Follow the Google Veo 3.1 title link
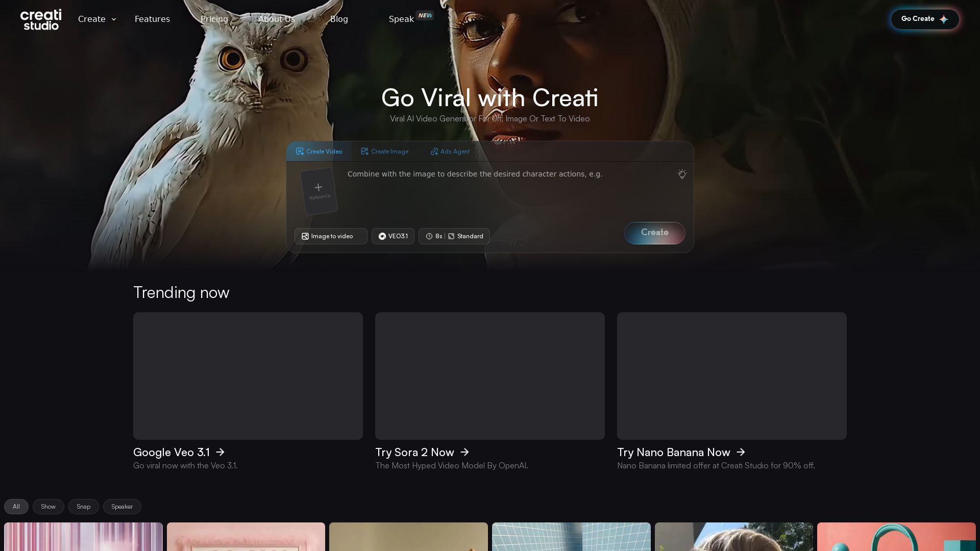This screenshot has width=980, height=551. tap(179, 453)
